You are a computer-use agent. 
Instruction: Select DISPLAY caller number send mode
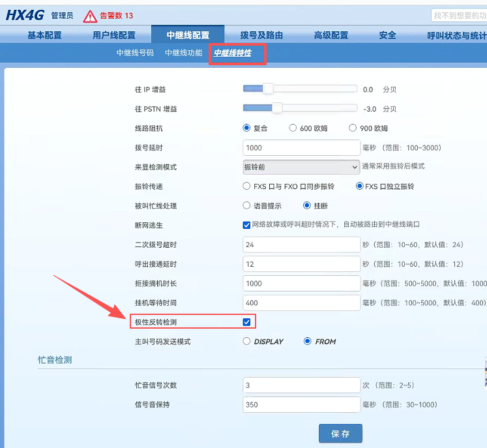coord(246,341)
